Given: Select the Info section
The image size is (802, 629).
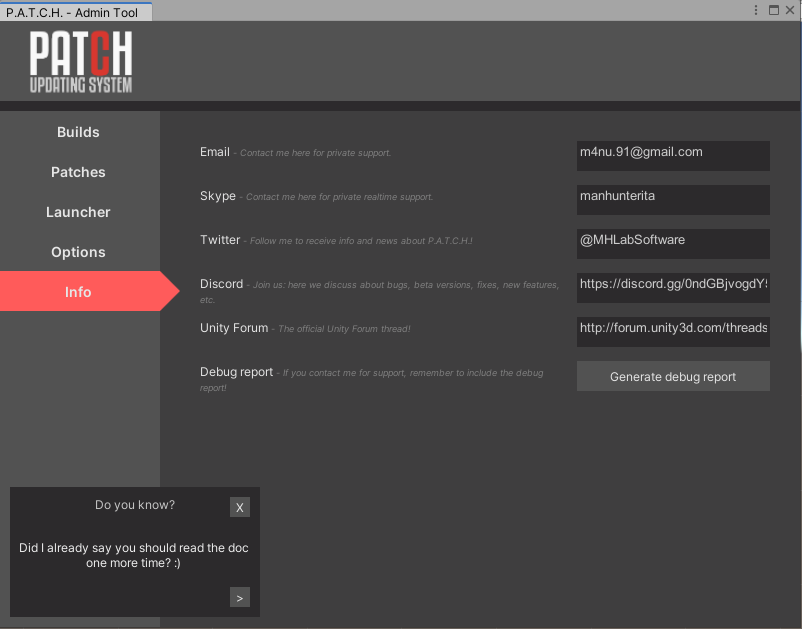Looking at the screenshot, I should (78, 291).
